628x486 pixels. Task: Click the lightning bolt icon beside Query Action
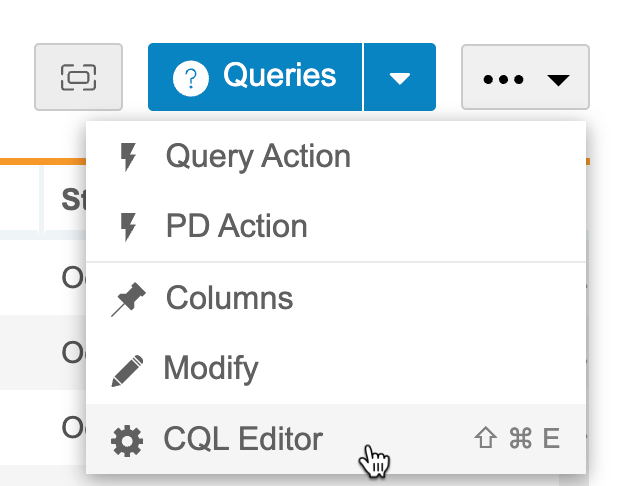click(127, 157)
